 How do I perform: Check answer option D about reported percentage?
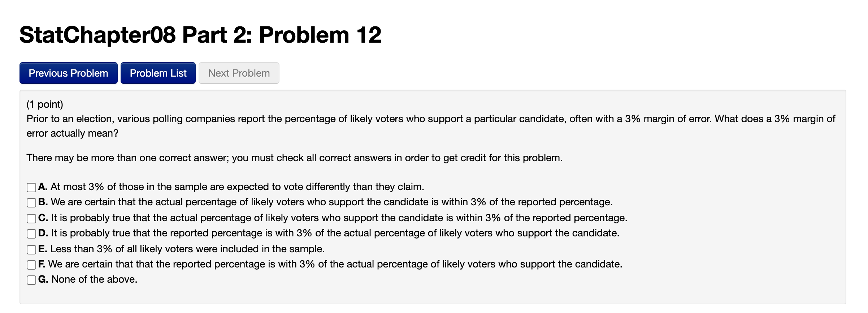(31, 233)
